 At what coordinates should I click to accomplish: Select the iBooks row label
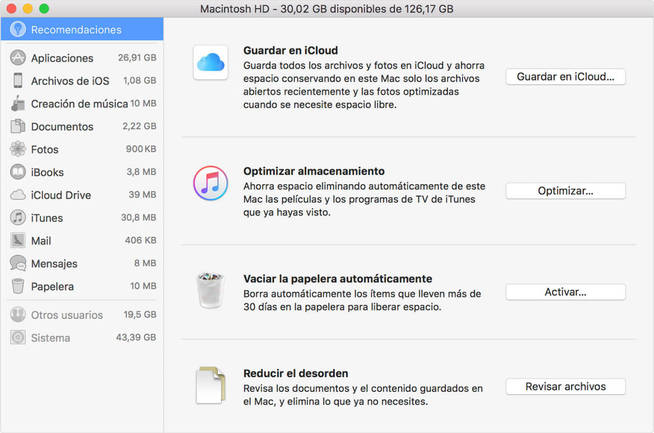[x=47, y=172]
